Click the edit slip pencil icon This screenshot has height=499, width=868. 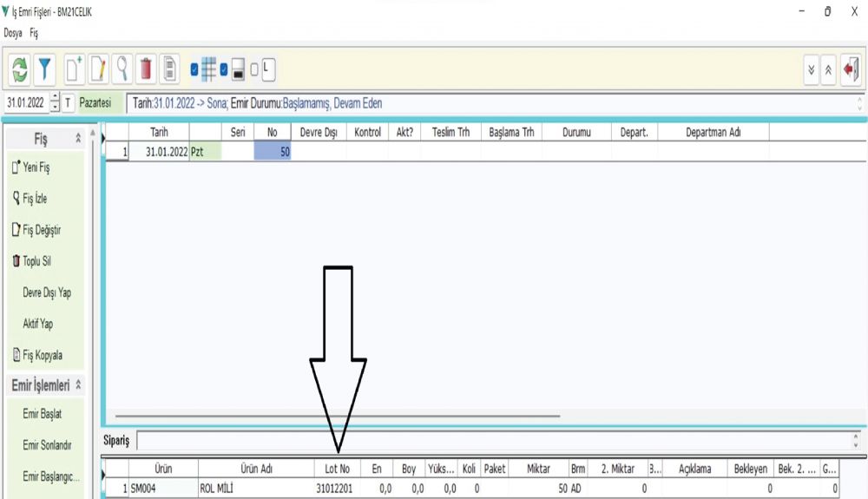[98, 68]
